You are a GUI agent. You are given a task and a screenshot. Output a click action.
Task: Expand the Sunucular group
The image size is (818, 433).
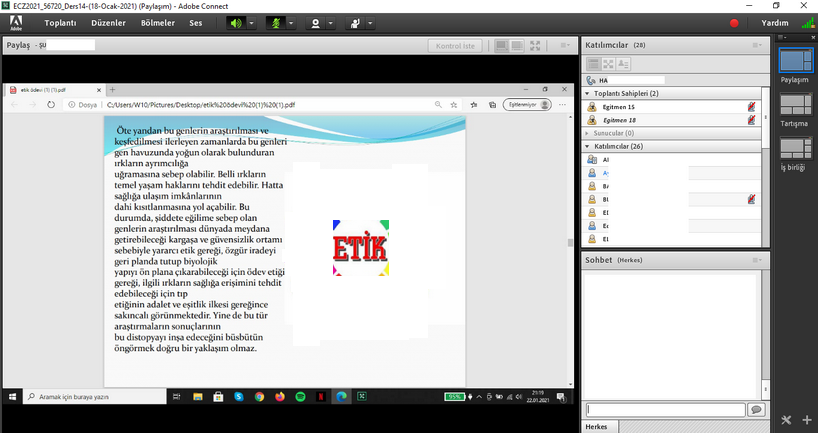[x=587, y=132]
